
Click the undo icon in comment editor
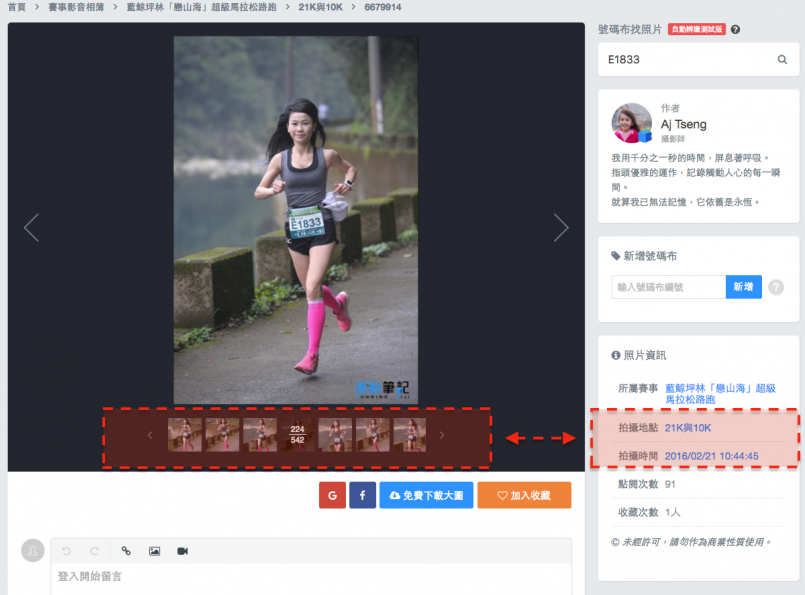click(x=67, y=551)
